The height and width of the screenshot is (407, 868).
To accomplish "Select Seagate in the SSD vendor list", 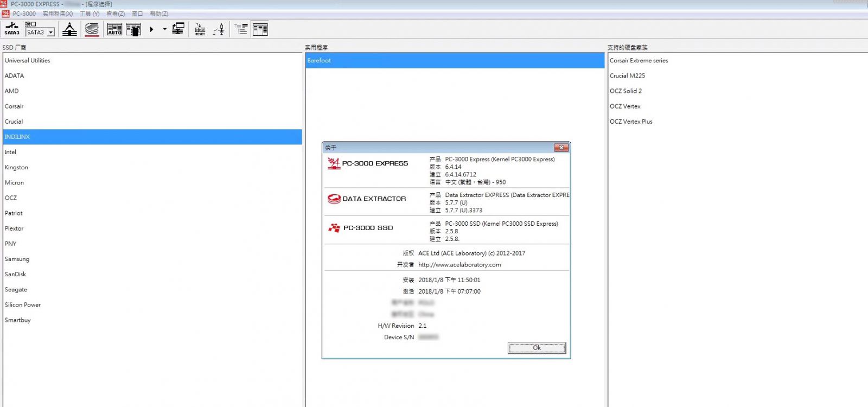I will (152, 290).
